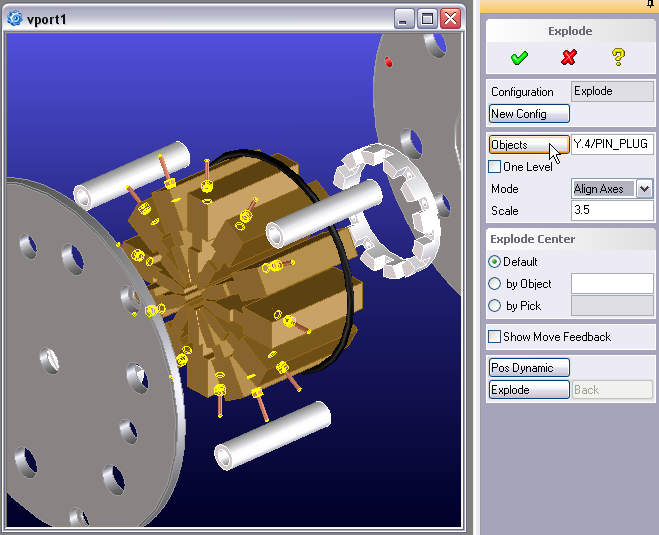This screenshot has height=535, width=659.
Task: Click the vport1 window title icon
Action: (14, 19)
